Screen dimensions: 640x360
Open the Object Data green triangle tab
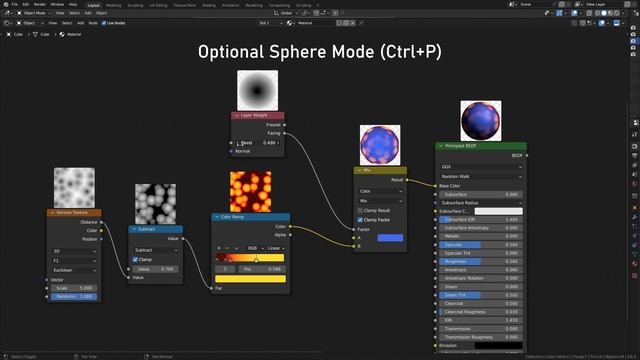click(635, 253)
